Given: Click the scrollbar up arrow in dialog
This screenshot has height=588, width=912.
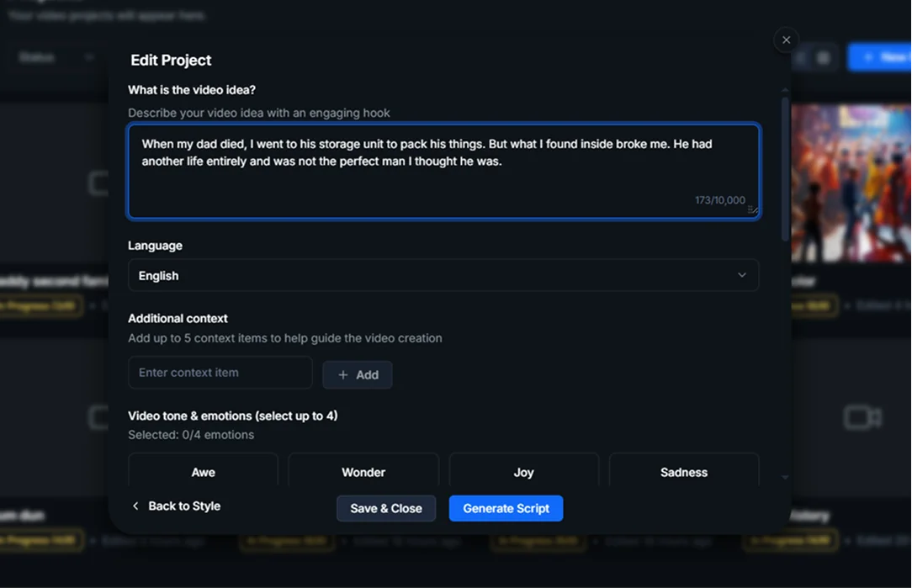Looking at the screenshot, I should (785, 90).
